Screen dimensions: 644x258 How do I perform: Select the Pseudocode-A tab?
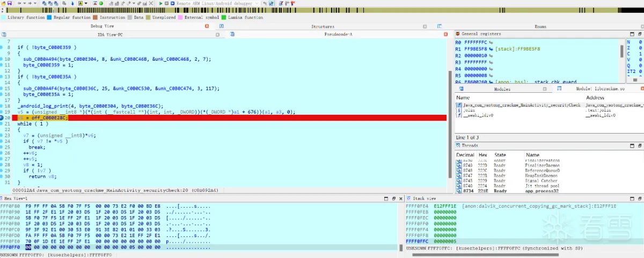pyautogui.click(x=339, y=34)
